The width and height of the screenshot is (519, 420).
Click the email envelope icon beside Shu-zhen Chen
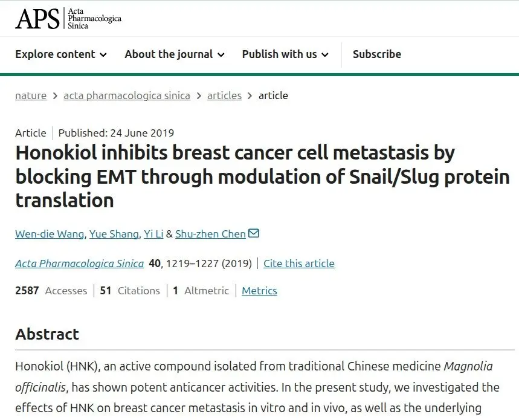click(x=254, y=233)
